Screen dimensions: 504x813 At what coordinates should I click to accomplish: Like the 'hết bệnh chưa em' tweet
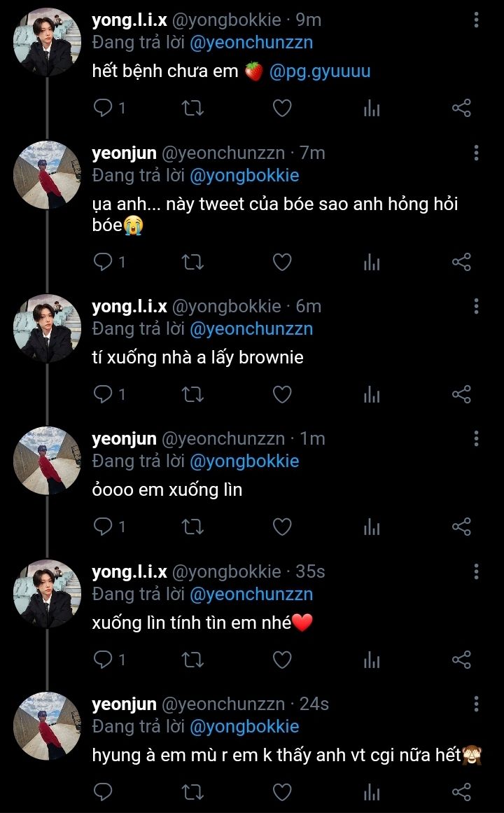pyautogui.click(x=282, y=108)
